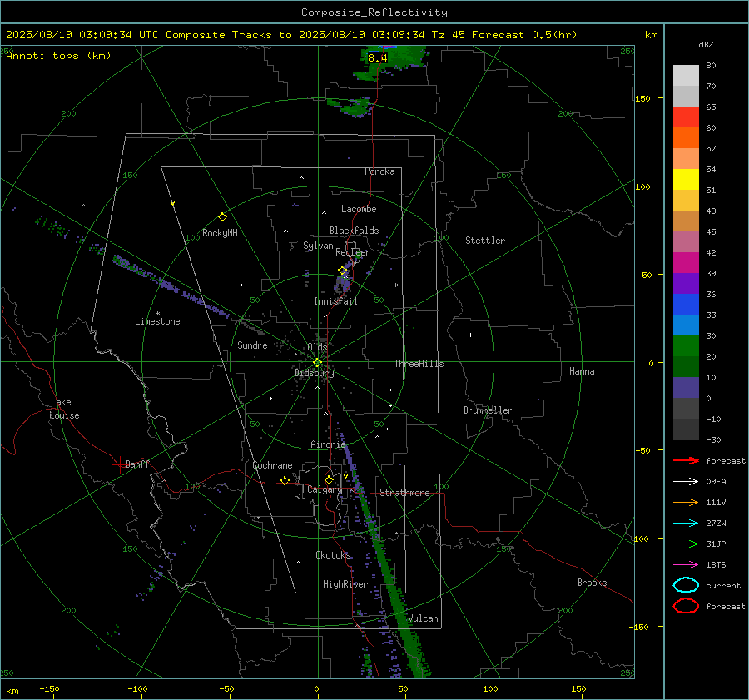Click the Sundre town label
Screen dimensions: 749x700
[252, 345]
